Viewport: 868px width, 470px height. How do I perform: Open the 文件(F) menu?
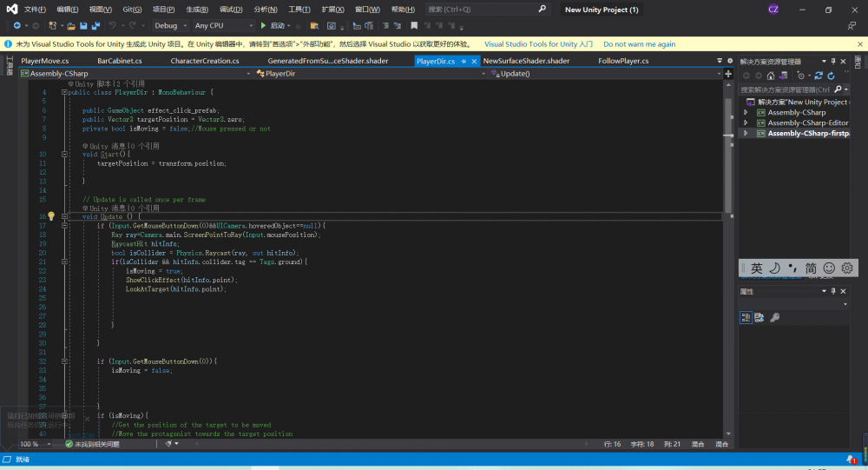(x=35, y=10)
